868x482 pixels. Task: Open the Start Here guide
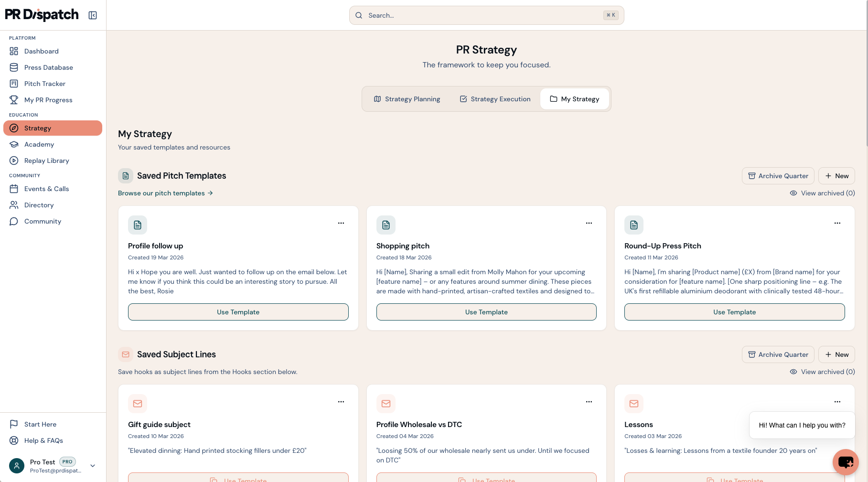[53, 424]
